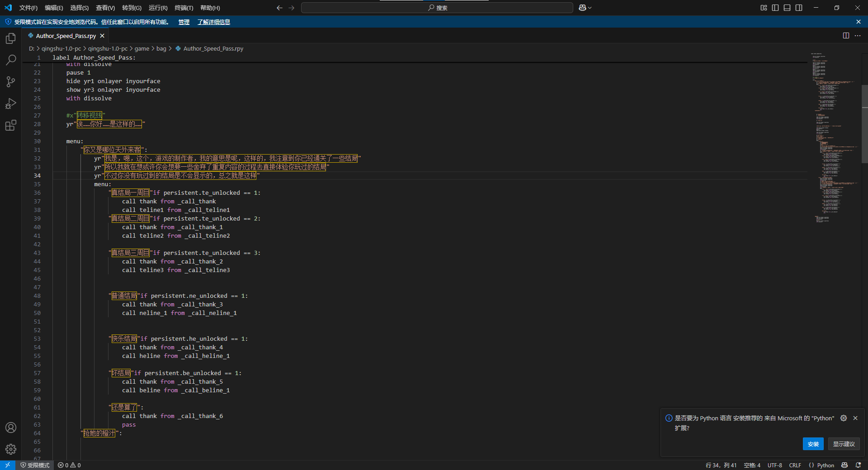Open the Manage gear menu

[x=11, y=449]
